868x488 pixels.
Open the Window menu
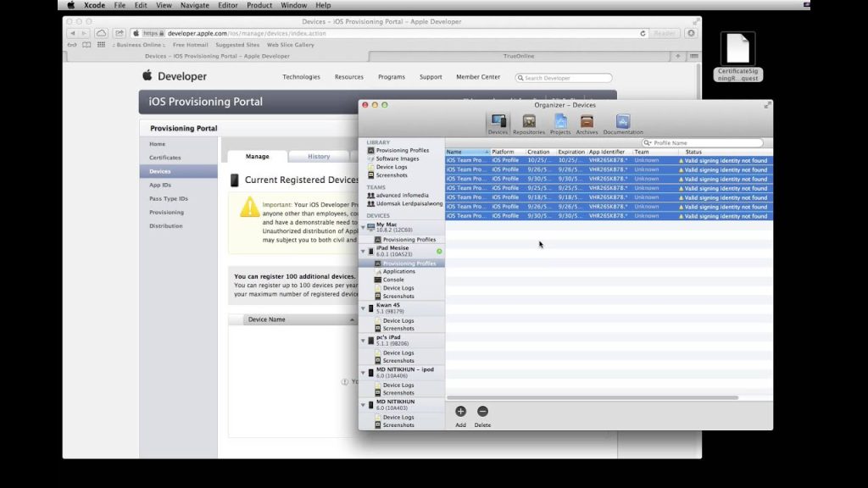(x=293, y=5)
